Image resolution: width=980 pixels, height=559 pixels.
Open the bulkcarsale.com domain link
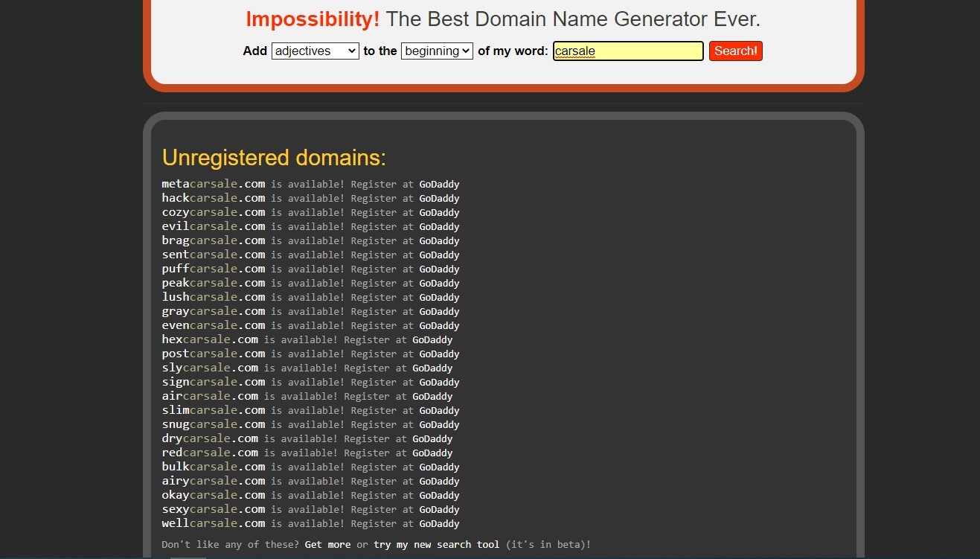214,467
